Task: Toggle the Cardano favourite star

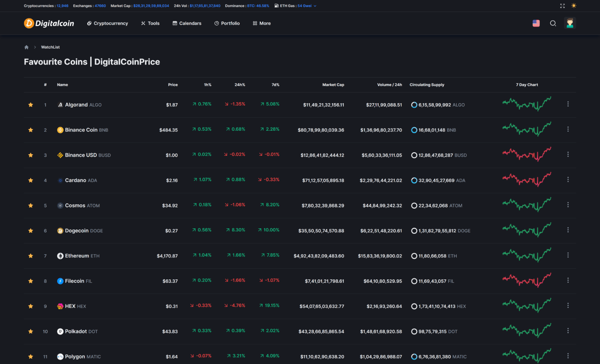Action: pyautogui.click(x=31, y=180)
